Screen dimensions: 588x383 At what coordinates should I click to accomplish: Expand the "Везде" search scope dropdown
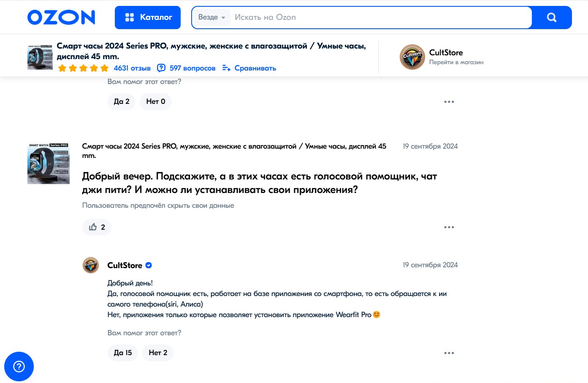[x=211, y=17]
